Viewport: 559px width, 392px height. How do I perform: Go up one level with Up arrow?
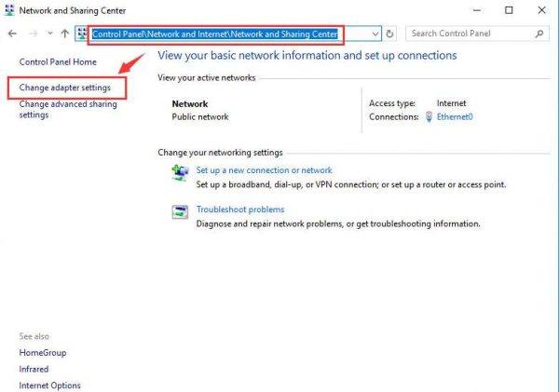[65, 34]
